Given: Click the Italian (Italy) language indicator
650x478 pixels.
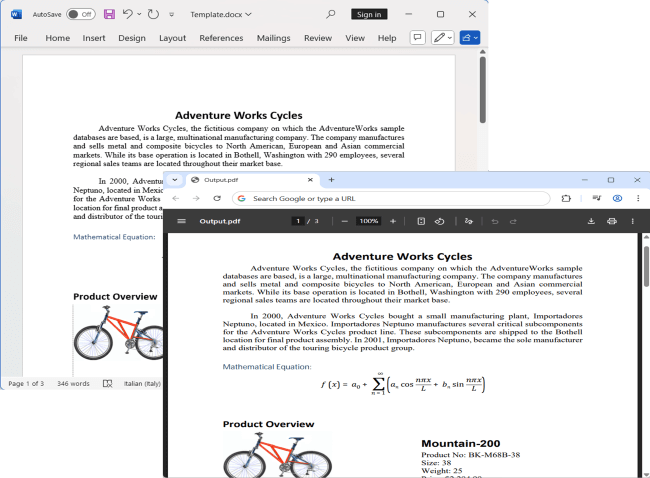Looking at the screenshot, I should pyautogui.click(x=142, y=384).
